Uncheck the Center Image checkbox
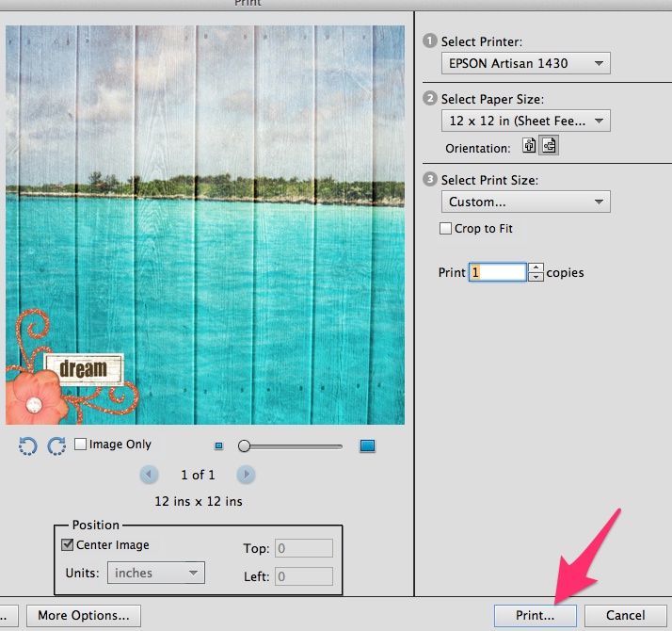Image resolution: width=672 pixels, height=631 pixels. [68, 544]
